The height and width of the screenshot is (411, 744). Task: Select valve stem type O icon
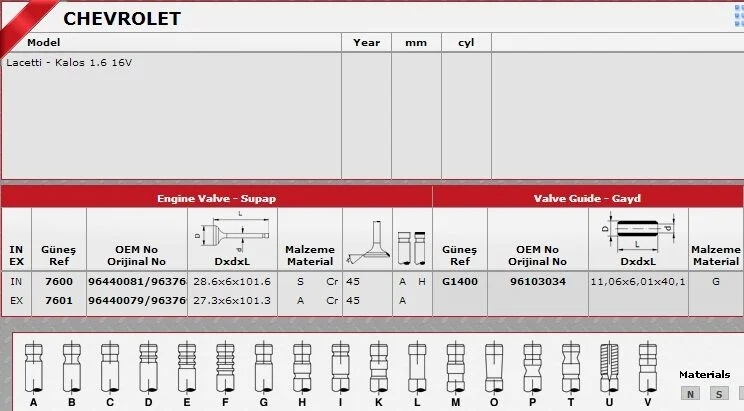[x=492, y=366]
